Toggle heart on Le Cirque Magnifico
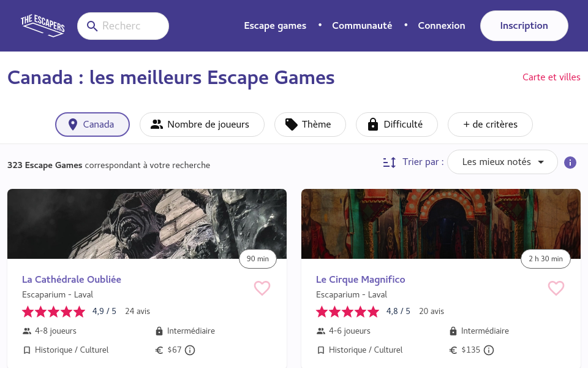The image size is (588, 368). tap(556, 288)
